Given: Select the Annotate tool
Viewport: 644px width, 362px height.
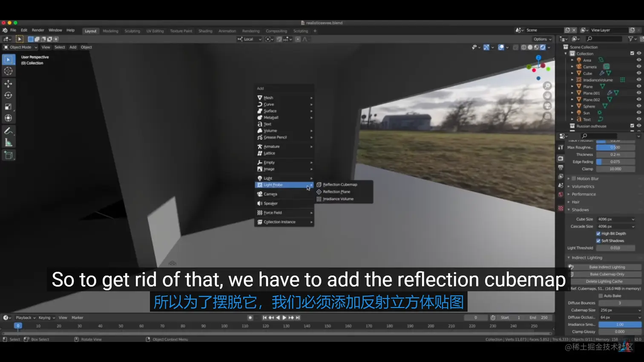Looking at the screenshot, I should pos(9,130).
